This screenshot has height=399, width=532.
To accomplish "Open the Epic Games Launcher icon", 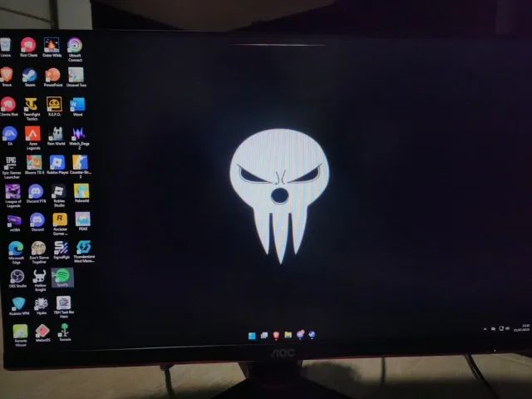I will 12,167.
